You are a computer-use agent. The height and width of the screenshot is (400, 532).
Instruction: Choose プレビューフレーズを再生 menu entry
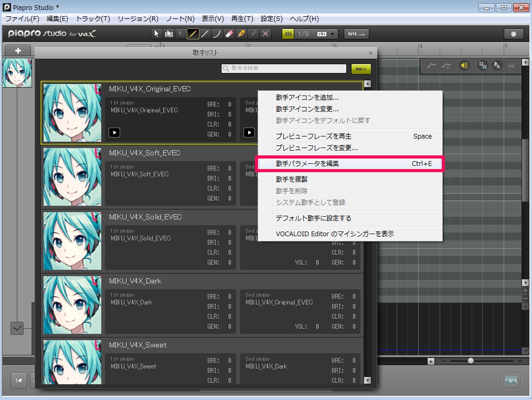[x=350, y=136]
